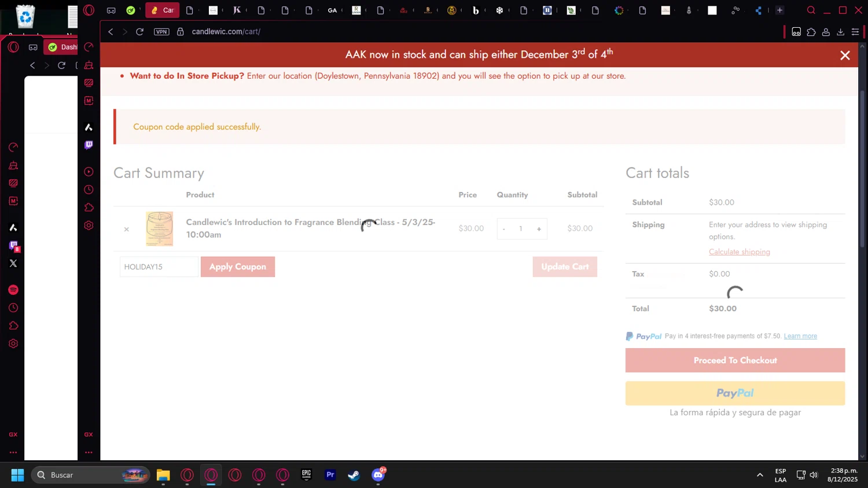Viewport: 868px width, 488px height.
Task: Open Aria AI icon in front window sidebar
Action: click(89, 127)
